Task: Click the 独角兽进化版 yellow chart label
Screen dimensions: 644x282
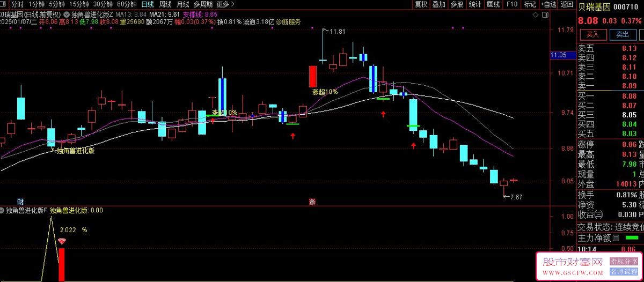Action: point(76,151)
